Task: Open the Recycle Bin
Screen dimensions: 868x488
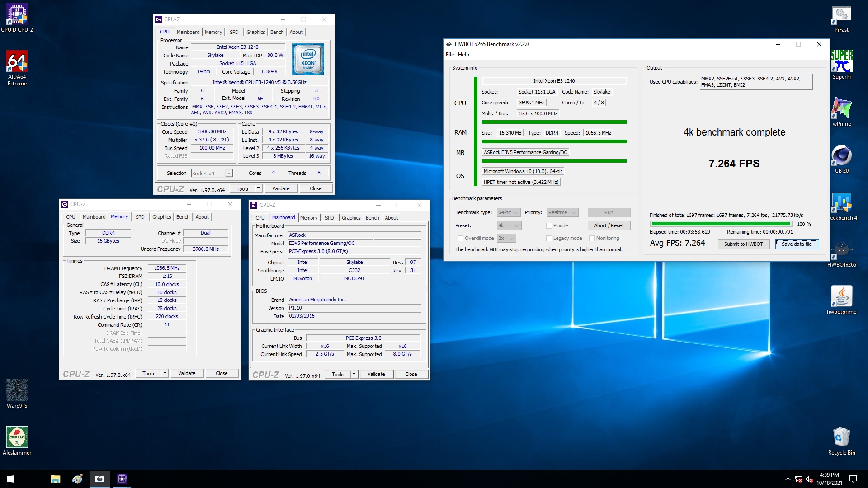Action: (841, 441)
